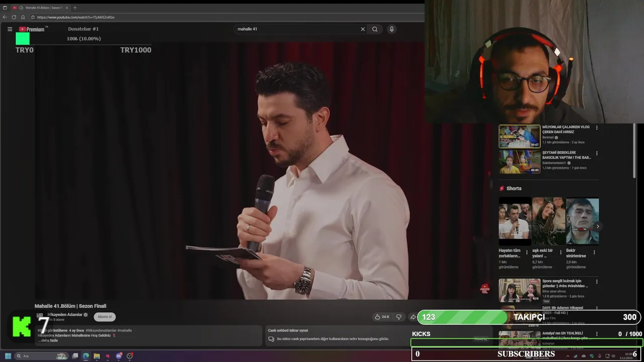Open the Hikayeden Adamlar channel name

point(65,315)
